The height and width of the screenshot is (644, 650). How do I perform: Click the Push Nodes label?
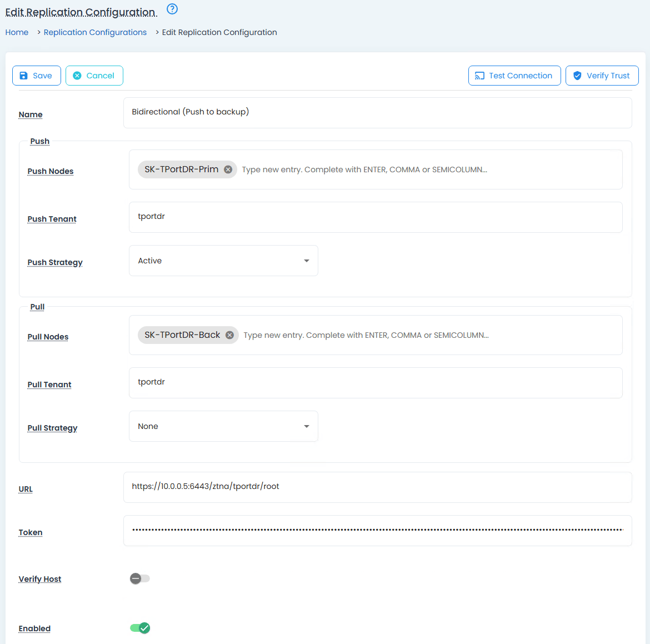coord(51,171)
